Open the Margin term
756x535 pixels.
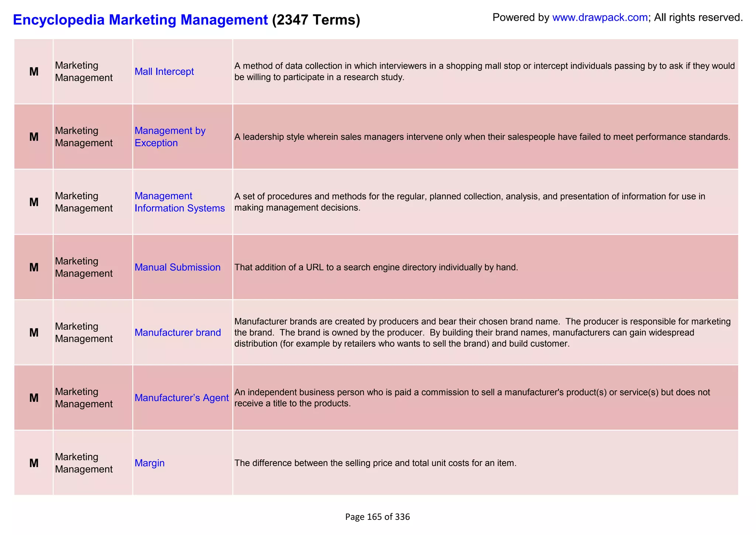point(150,463)
